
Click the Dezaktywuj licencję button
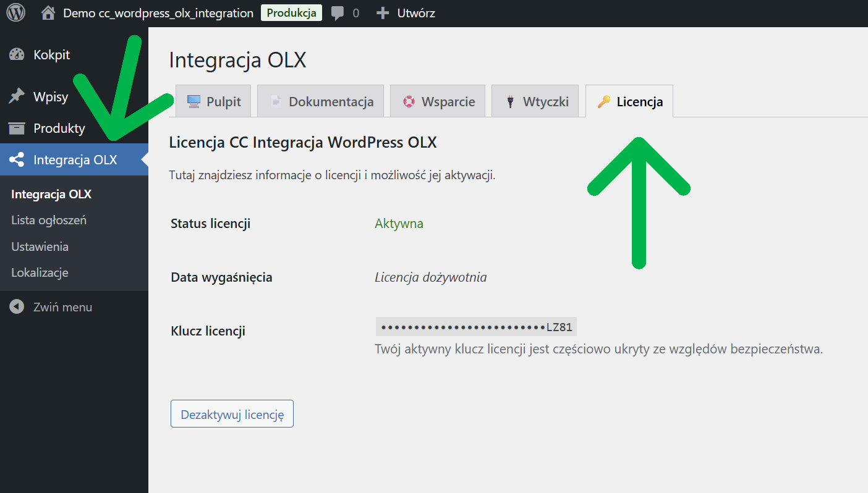coord(232,414)
